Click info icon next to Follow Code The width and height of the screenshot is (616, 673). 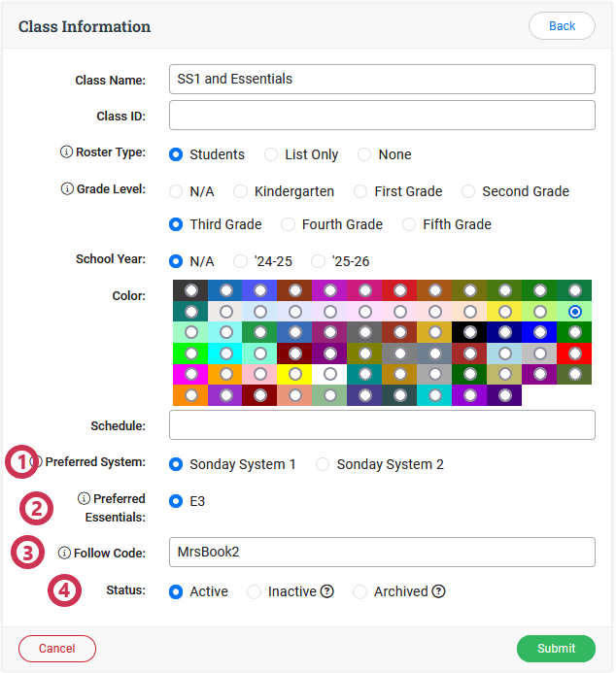65,553
